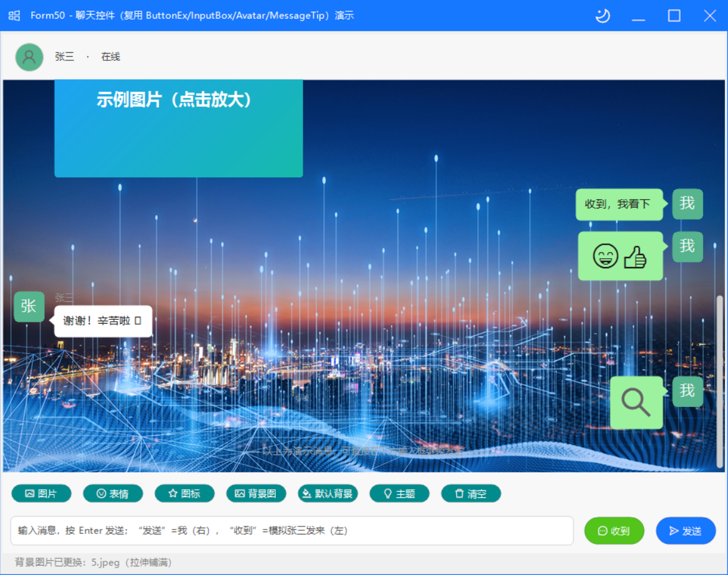
Task: Select the 收到，我看下 message bubble
Action: click(x=620, y=204)
